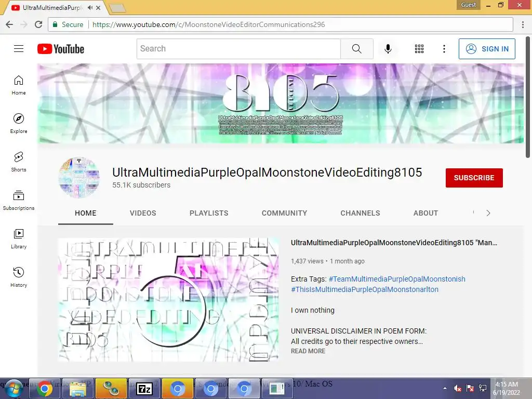Image resolution: width=532 pixels, height=399 pixels.
Task: Open YouTube settings three-dot menu
Action: point(444,49)
